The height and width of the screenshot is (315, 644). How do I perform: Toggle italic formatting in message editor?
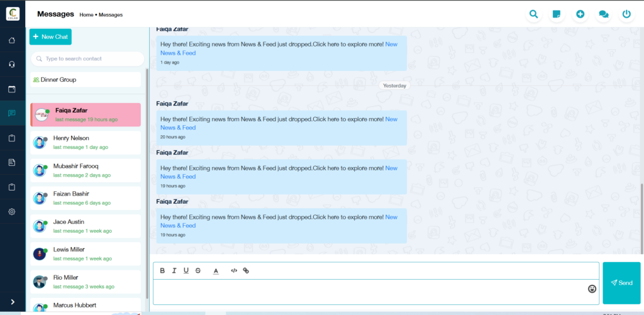174,270
